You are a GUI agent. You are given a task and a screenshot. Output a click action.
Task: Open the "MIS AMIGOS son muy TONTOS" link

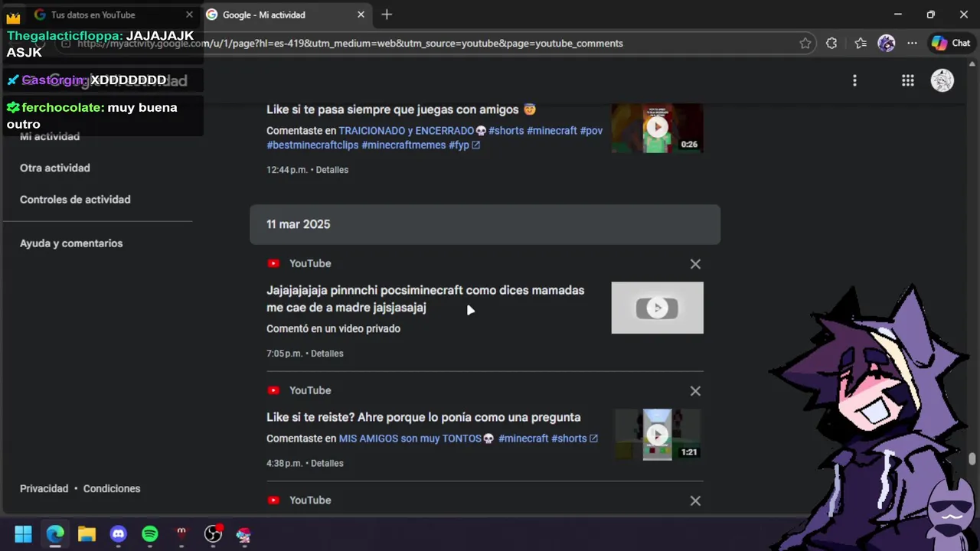coord(468,439)
